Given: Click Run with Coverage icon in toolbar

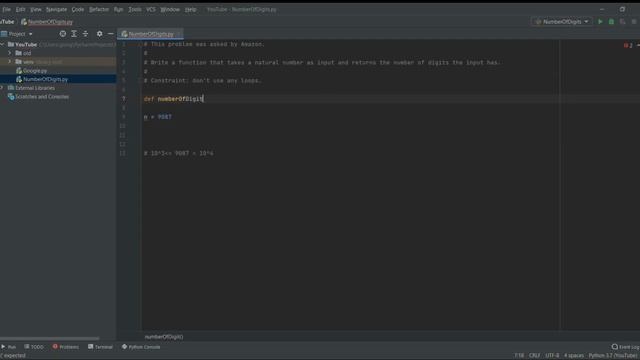Looking at the screenshot, I should pyautogui.click(x=622, y=22).
